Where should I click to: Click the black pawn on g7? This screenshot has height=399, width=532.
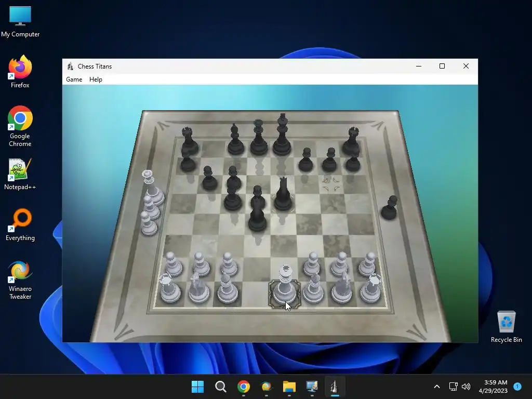329,160
